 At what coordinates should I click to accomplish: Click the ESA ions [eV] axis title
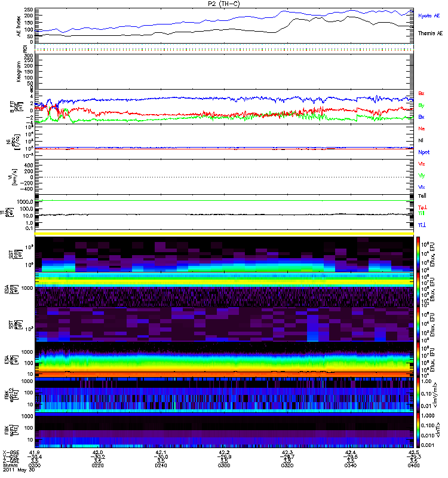pyautogui.click(x=11, y=289)
